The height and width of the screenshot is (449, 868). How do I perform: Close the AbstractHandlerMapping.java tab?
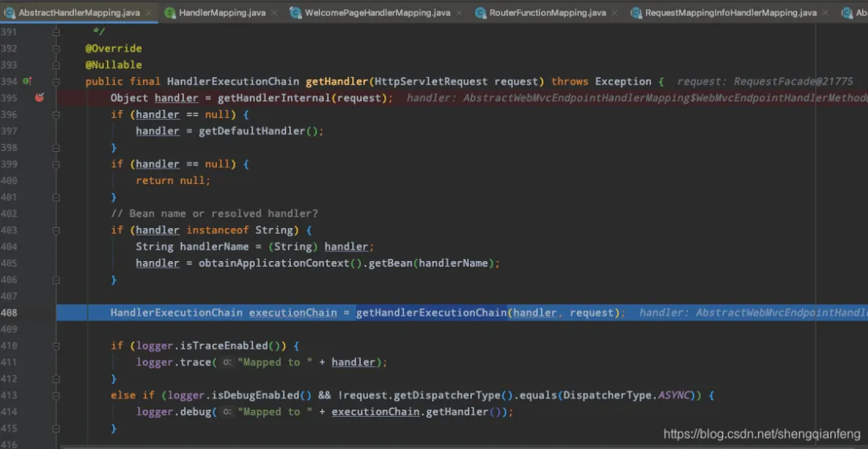(x=149, y=13)
